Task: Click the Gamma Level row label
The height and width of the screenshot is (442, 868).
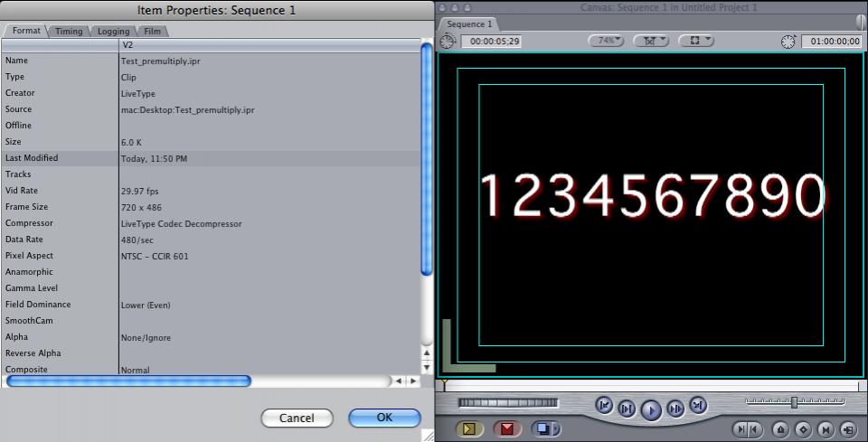Action: tap(32, 287)
